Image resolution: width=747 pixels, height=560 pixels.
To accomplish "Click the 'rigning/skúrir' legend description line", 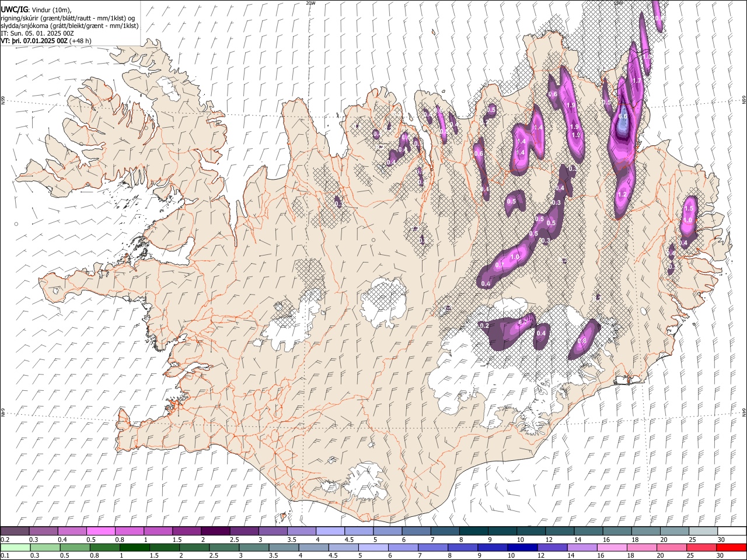I will (68, 18).
